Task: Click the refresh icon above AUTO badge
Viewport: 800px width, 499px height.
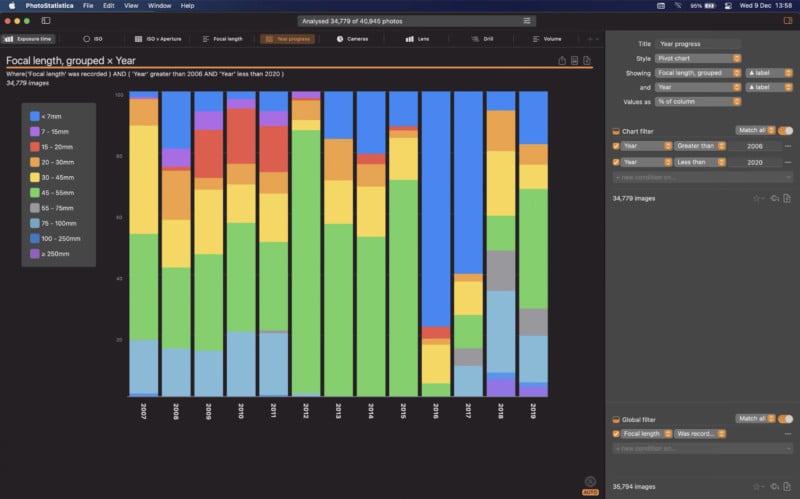Action: tap(590, 481)
